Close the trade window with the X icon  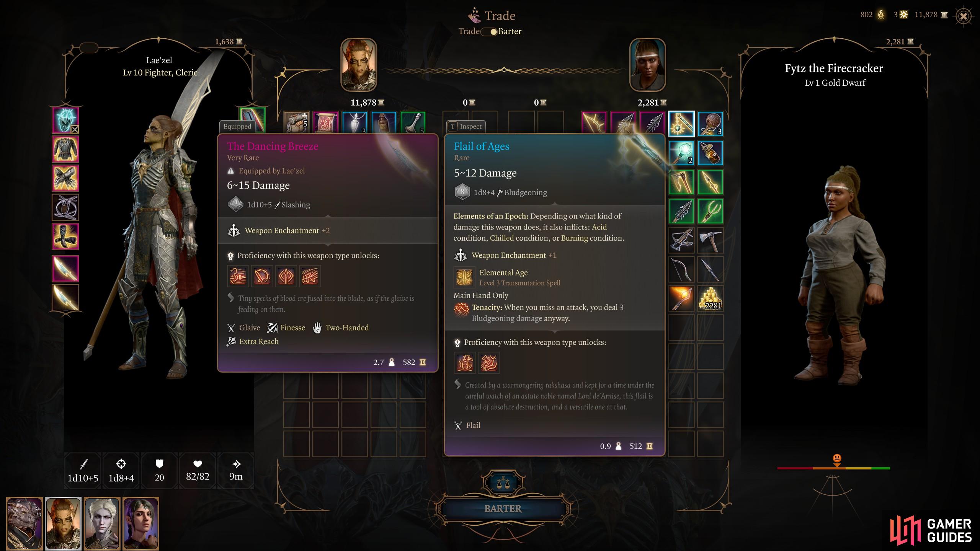[x=964, y=16]
